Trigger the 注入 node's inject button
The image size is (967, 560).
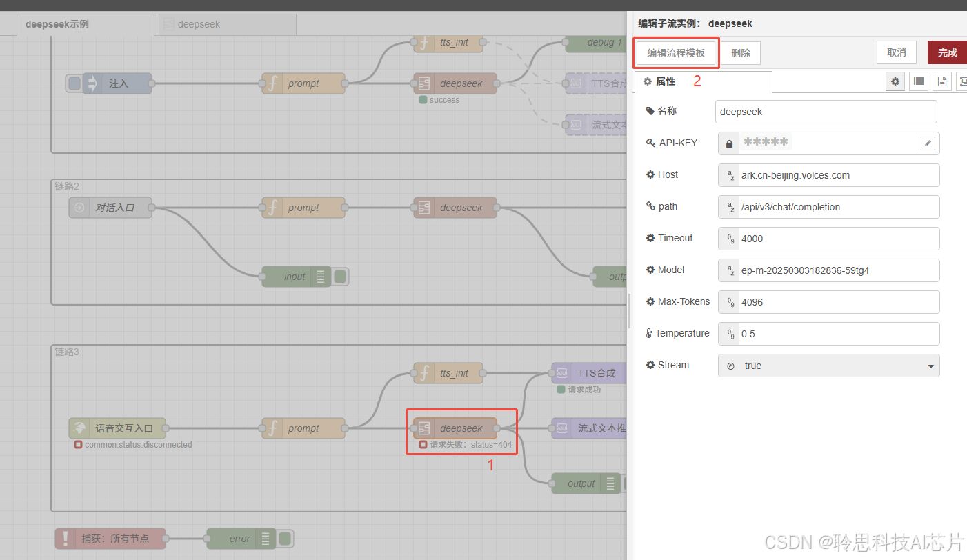pyautogui.click(x=74, y=83)
